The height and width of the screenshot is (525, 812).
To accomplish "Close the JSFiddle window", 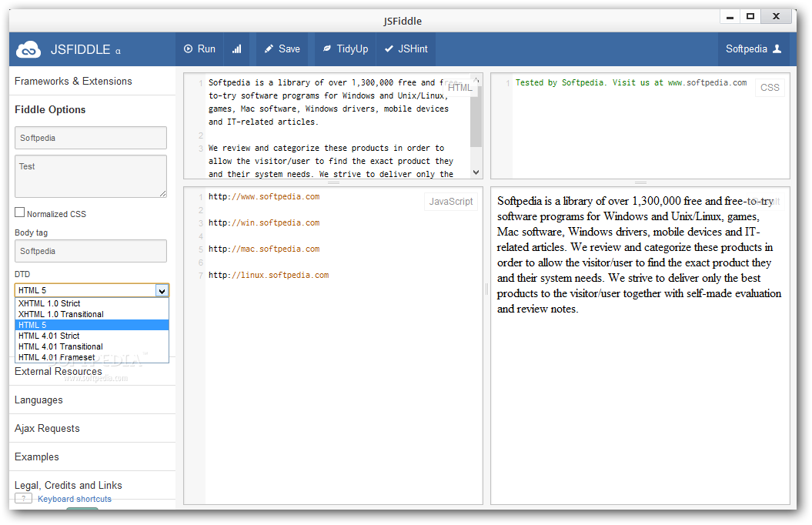I will (x=776, y=17).
